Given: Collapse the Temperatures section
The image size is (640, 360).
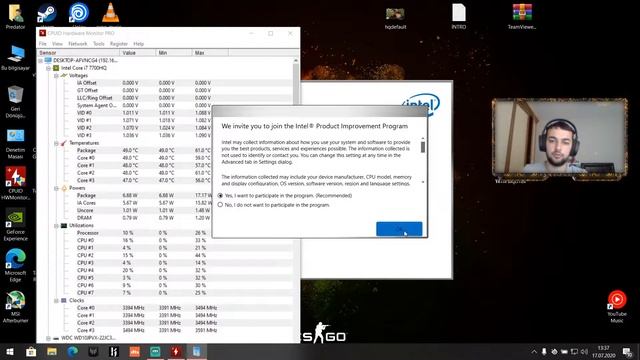Looking at the screenshot, I should [x=56, y=143].
